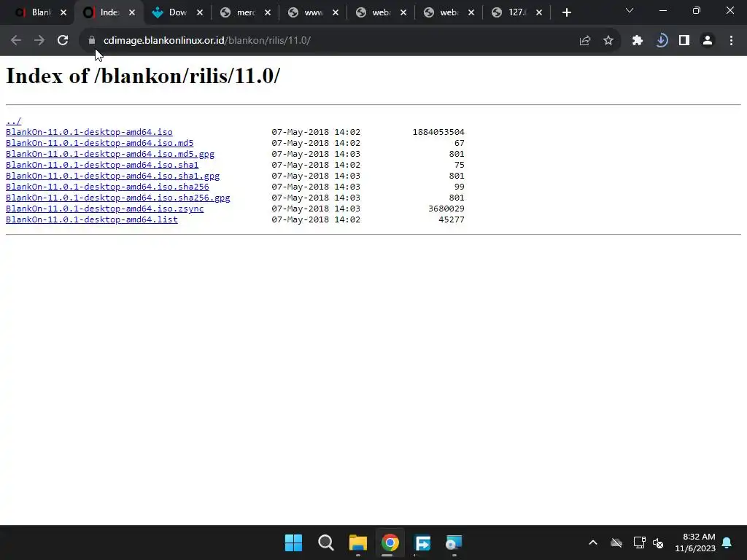Screen dimensions: 747x560
Task: Open the amd64.iso.sha256.gpg link
Action: tap(117, 198)
